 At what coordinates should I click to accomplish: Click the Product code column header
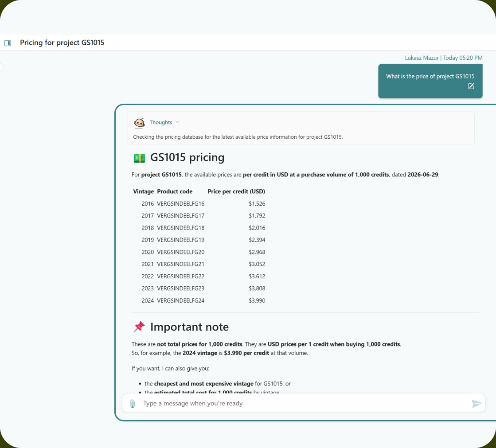(x=175, y=191)
